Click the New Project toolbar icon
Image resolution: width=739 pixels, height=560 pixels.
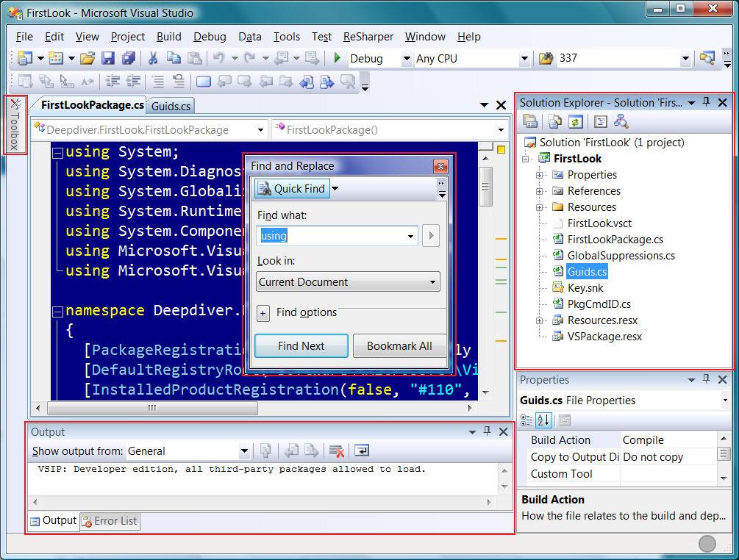click(x=24, y=58)
